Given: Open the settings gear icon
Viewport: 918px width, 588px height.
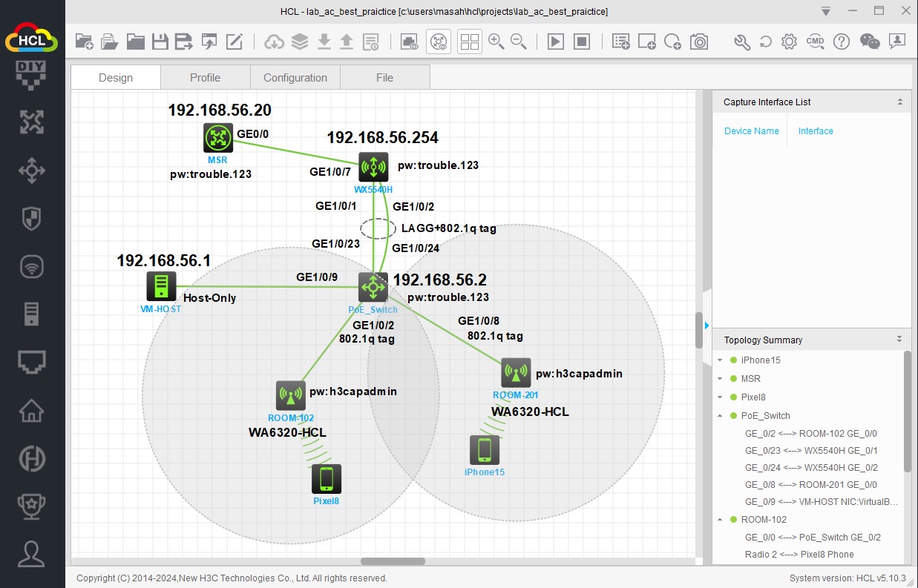Looking at the screenshot, I should tap(790, 42).
